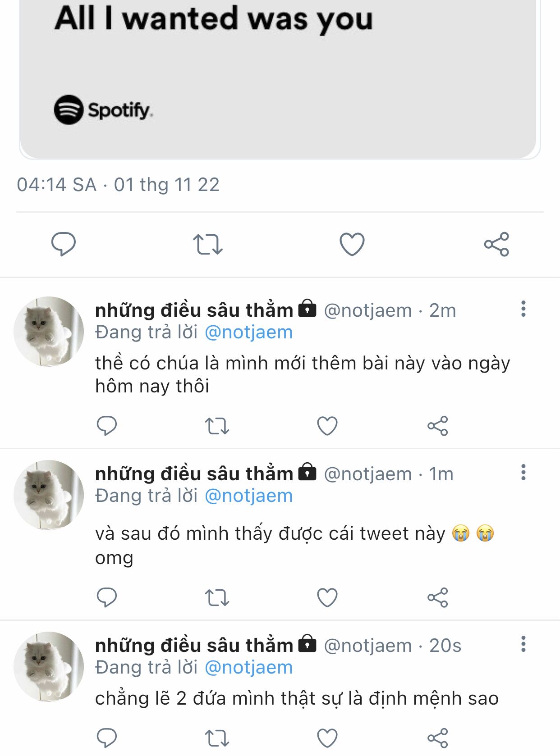Reply to the 2m-old reply tweet
Screen dimensions: 560x756
point(107,426)
